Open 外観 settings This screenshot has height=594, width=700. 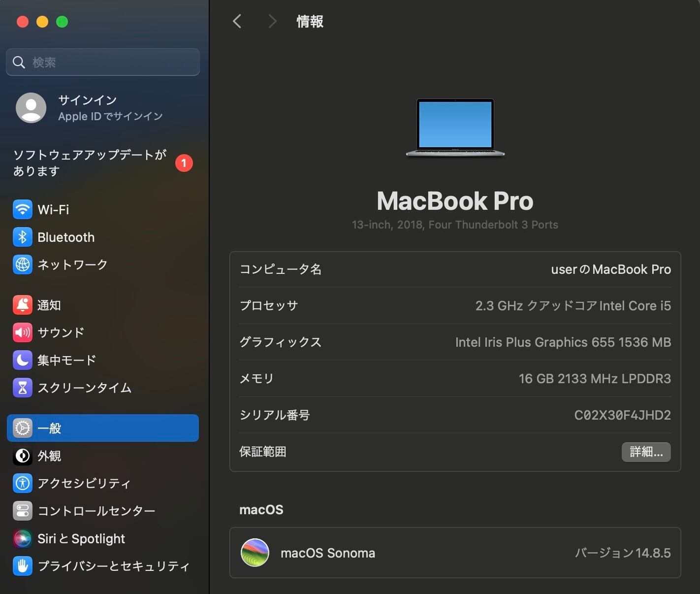(103, 456)
